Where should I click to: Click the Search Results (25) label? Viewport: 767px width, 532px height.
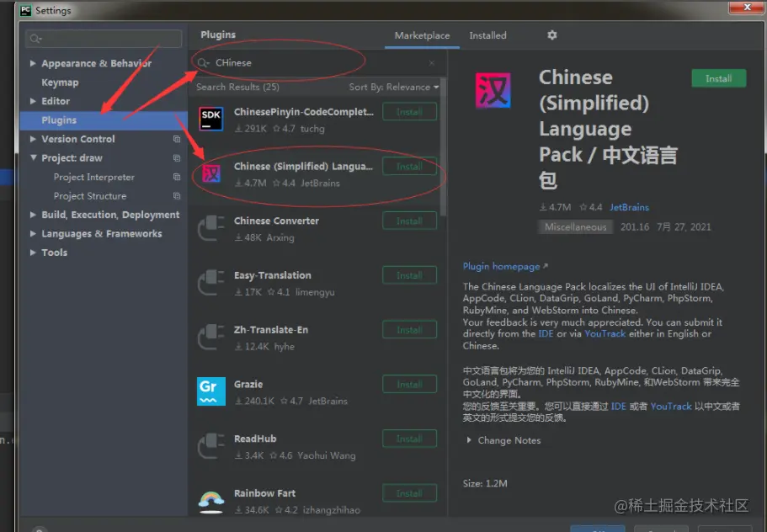[x=237, y=87]
